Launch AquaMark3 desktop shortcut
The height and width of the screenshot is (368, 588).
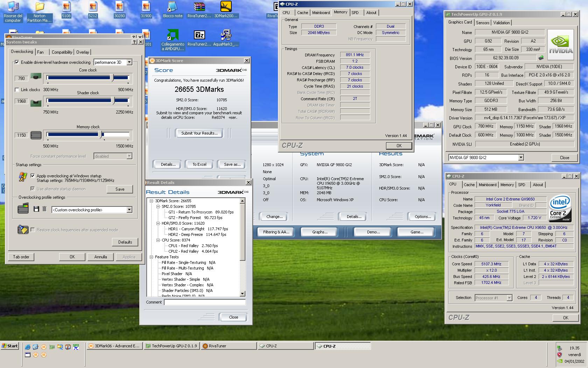[226, 38]
